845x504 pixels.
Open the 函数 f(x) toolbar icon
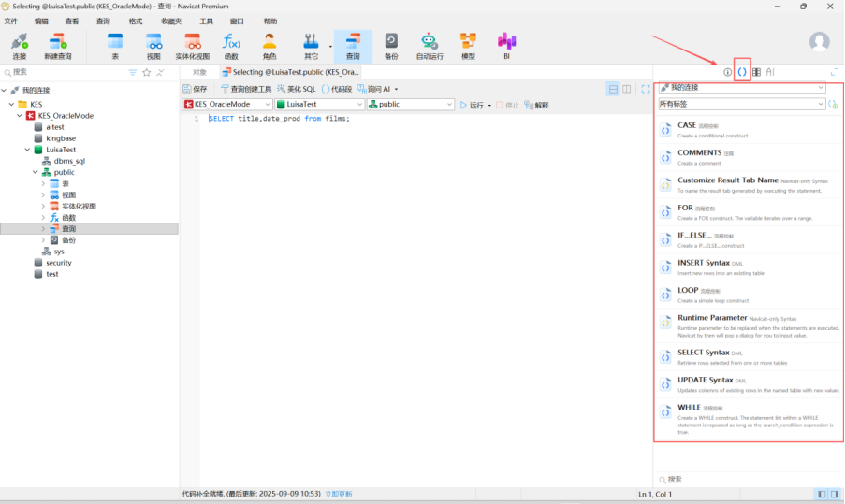click(231, 45)
